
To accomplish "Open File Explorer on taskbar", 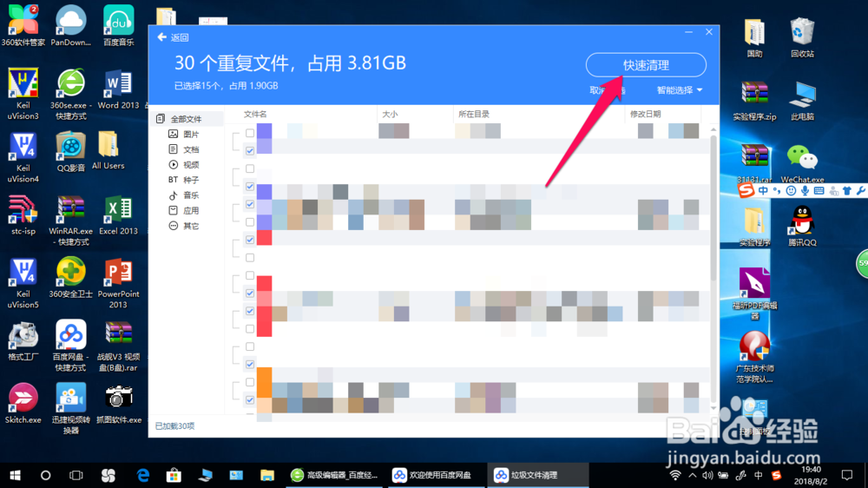I will 267,475.
